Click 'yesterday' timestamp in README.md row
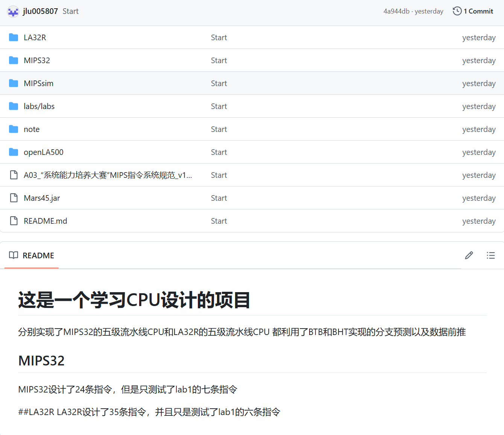 point(479,221)
